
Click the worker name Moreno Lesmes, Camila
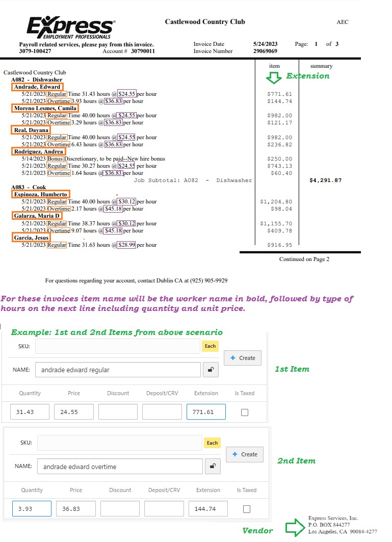coord(45,108)
